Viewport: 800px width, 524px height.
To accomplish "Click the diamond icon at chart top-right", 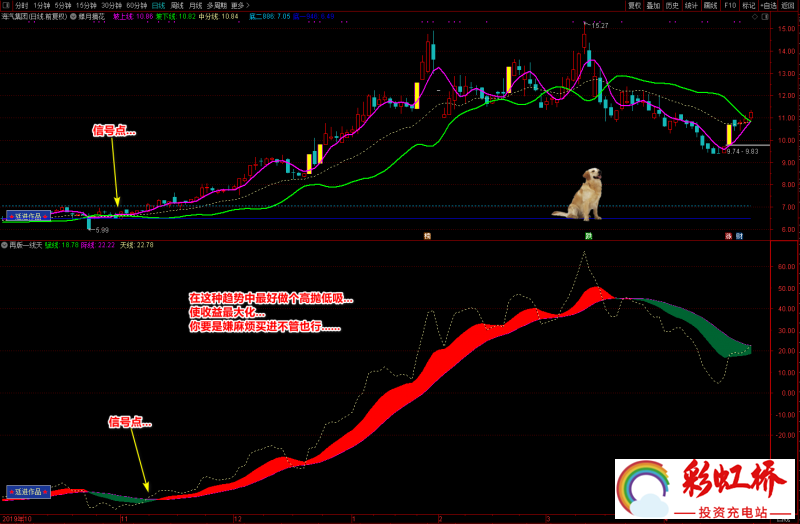I will click(x=755, y=17).
